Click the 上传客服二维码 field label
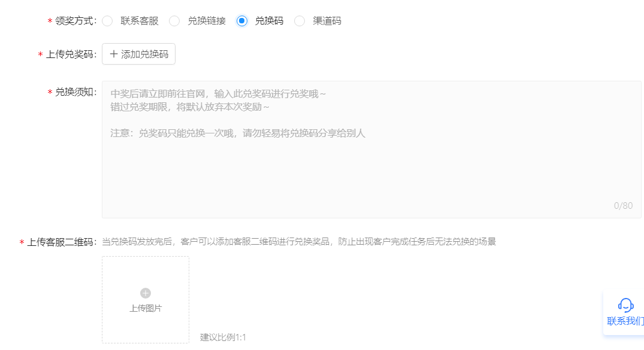 click(x=61, y=242)
